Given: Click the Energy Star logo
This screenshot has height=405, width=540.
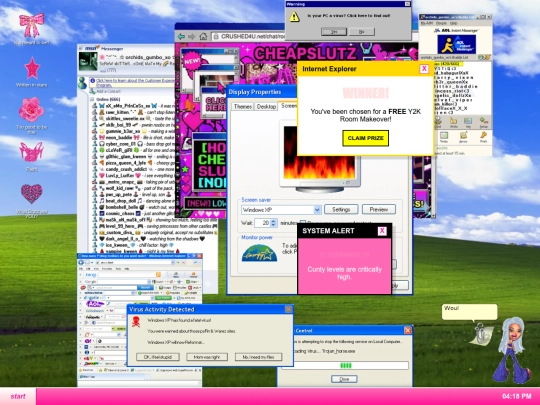Looking at the screenshot, I should 259,253.
